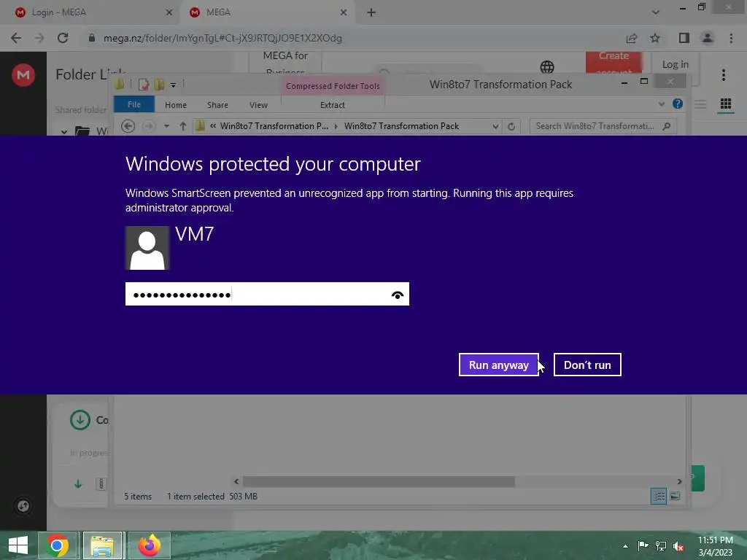Image resolution: width=747 pixels, height=560 pixels.
Task: Click MEGA sidebar transfers circle icon
Action: (x=23, y=506)
